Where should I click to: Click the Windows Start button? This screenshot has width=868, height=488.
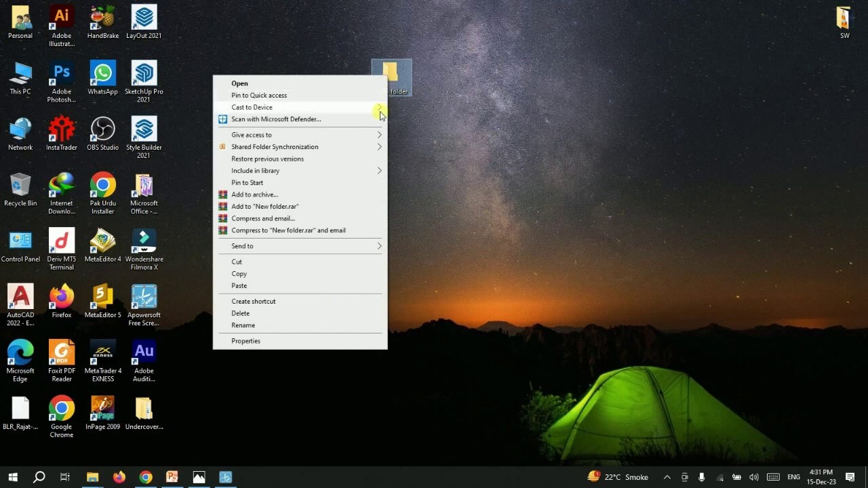pyautogui.click(x=13, y=477)
